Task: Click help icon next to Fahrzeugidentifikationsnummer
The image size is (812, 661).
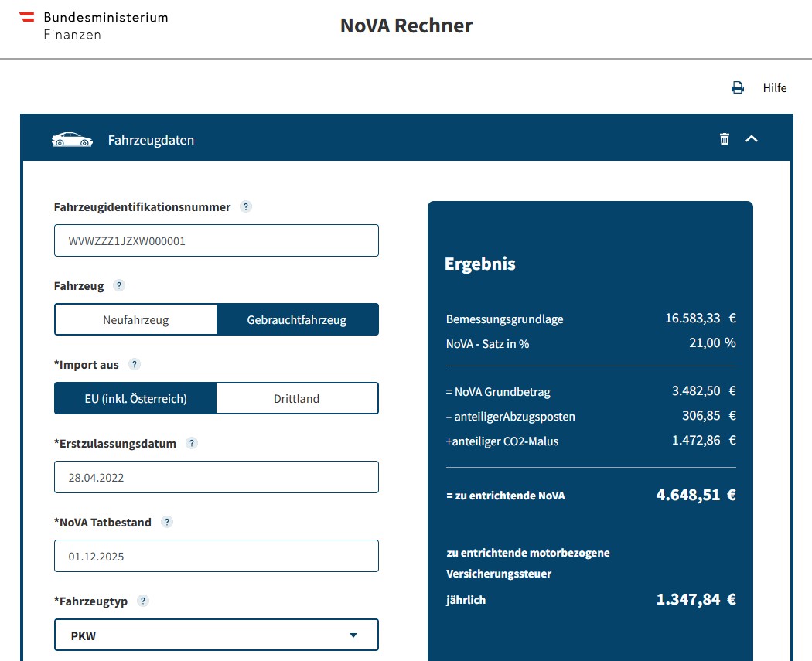Action: [x=246, y=206]
